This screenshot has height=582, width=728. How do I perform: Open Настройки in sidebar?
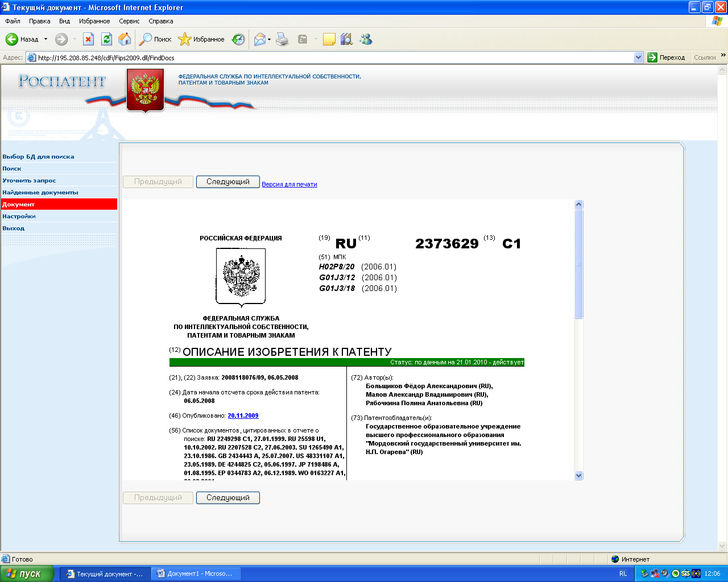tap(19, 216)
